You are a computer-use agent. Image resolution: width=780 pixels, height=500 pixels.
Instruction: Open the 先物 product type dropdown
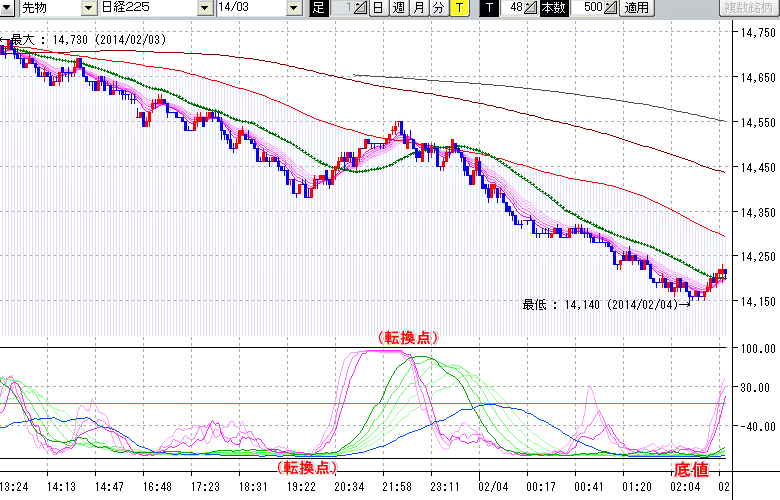pos(89,8)
